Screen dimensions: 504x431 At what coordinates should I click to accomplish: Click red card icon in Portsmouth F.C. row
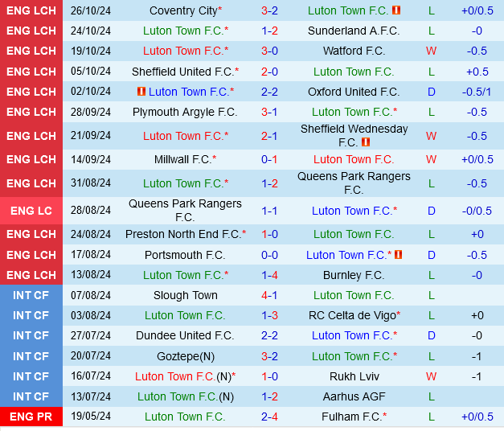pos(398,255)
